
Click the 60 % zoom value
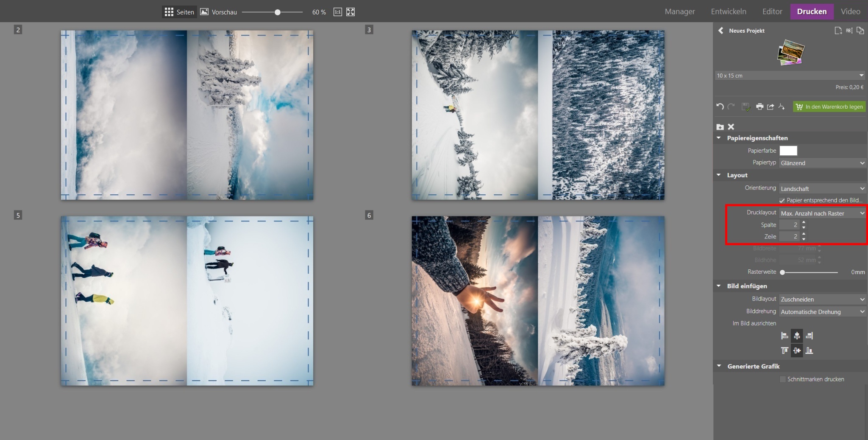pos(319,12)
